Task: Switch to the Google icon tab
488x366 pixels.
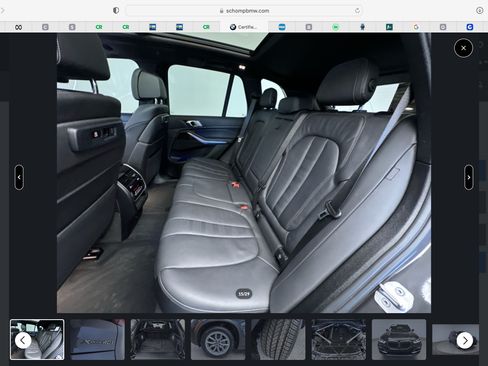Action: pyautogui.click(x=416, y=27)
